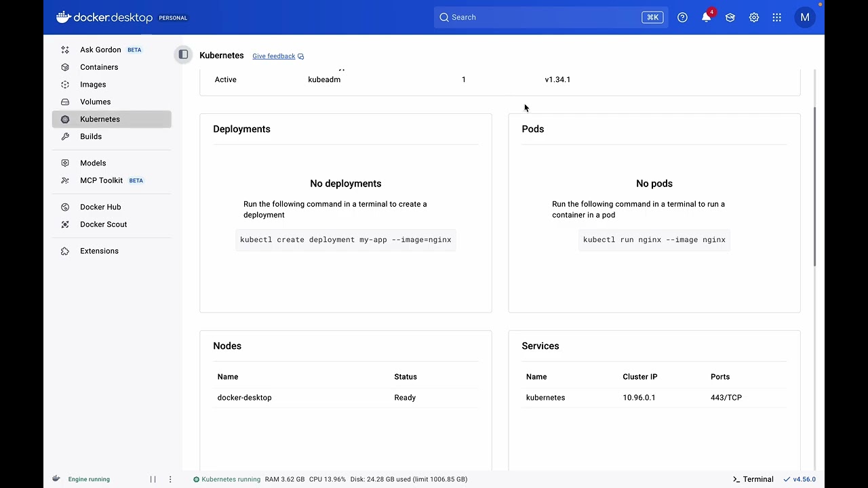This screenshot has width=868, height=488.
Task: Click the CPU 13.96% status entry
Action: 328,479
